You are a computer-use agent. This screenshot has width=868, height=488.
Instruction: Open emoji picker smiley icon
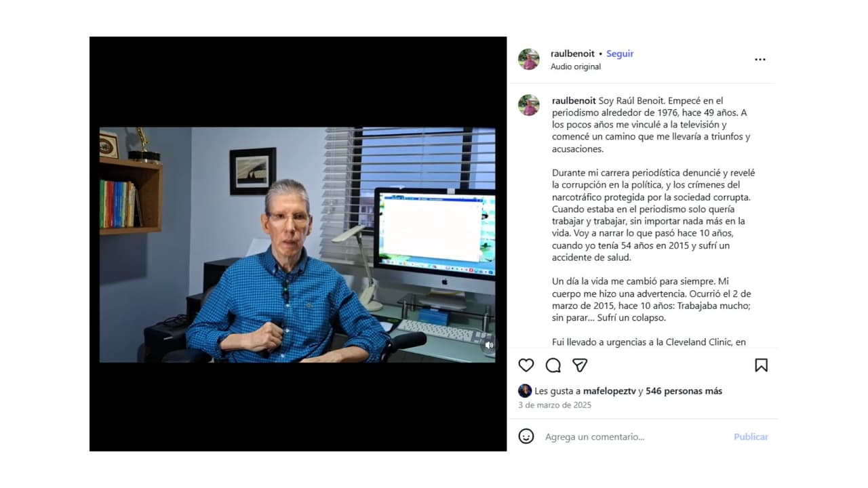[526, 436]
